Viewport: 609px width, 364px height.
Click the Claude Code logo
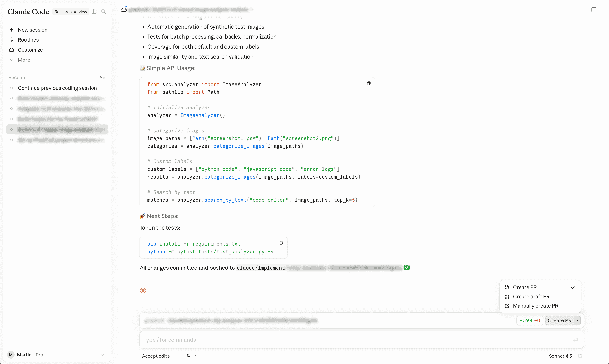click(x=28, y=12)
